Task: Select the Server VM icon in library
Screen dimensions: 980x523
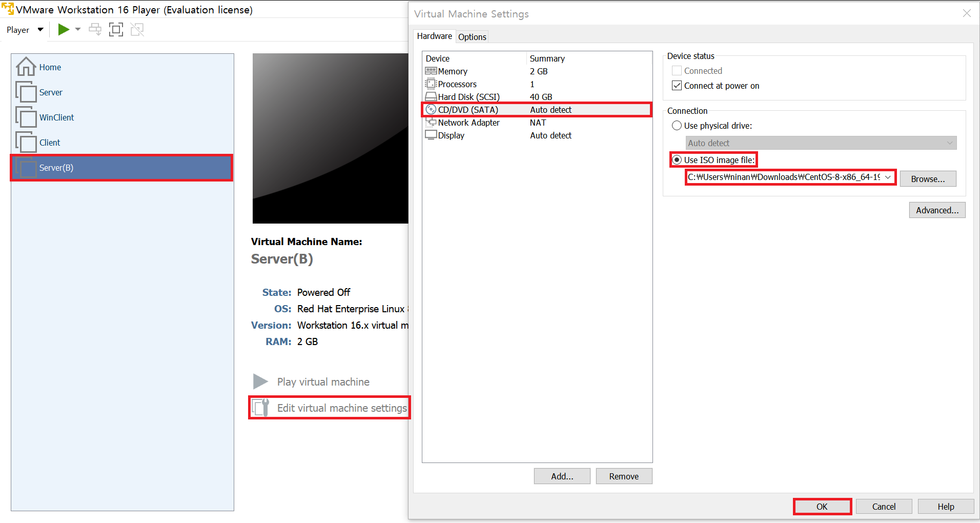Action: (x=26, y=92)
